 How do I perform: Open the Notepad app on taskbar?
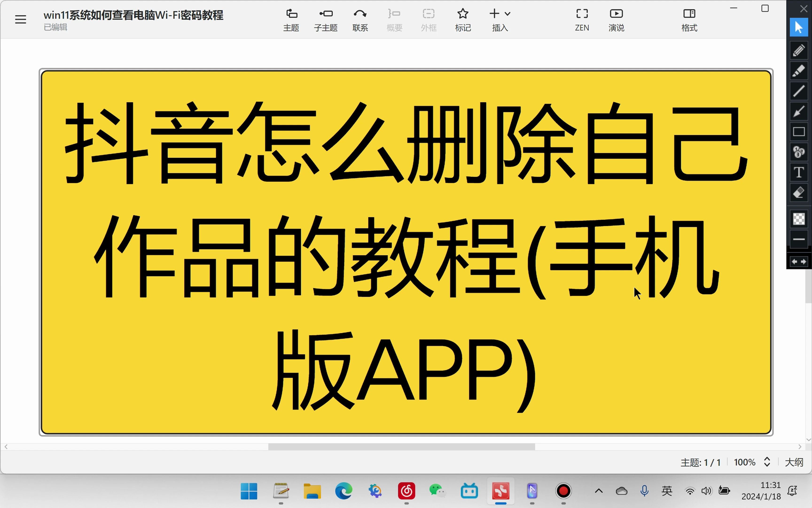point(281,491)
